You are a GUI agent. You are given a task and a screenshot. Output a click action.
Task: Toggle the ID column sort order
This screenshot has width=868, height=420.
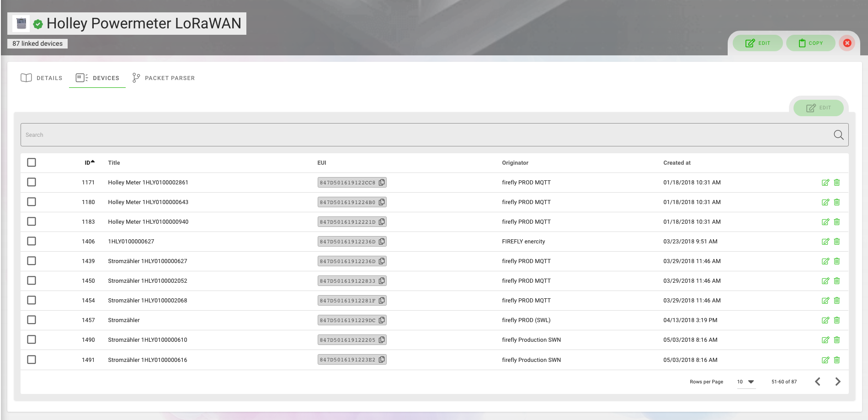[89, 162]
